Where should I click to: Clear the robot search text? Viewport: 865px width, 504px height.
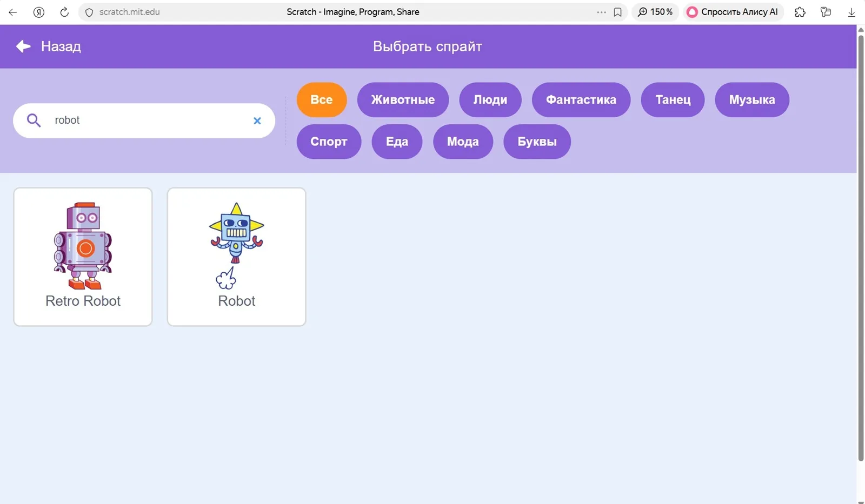(x=257, y=120)
